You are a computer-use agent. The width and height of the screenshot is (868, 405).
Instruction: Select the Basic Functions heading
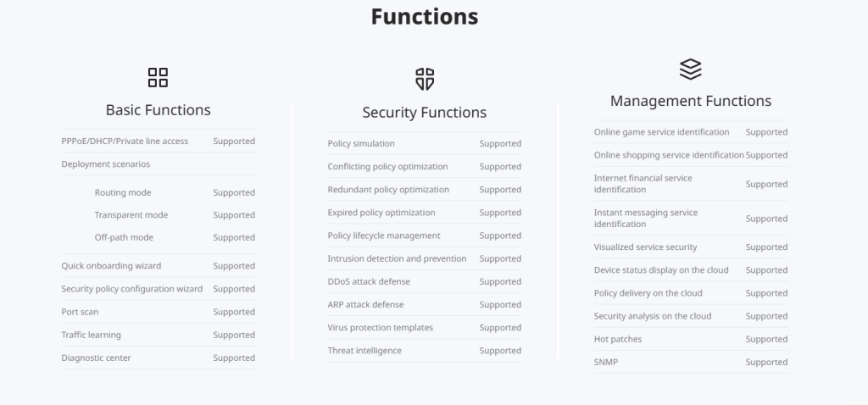point(159,110)
